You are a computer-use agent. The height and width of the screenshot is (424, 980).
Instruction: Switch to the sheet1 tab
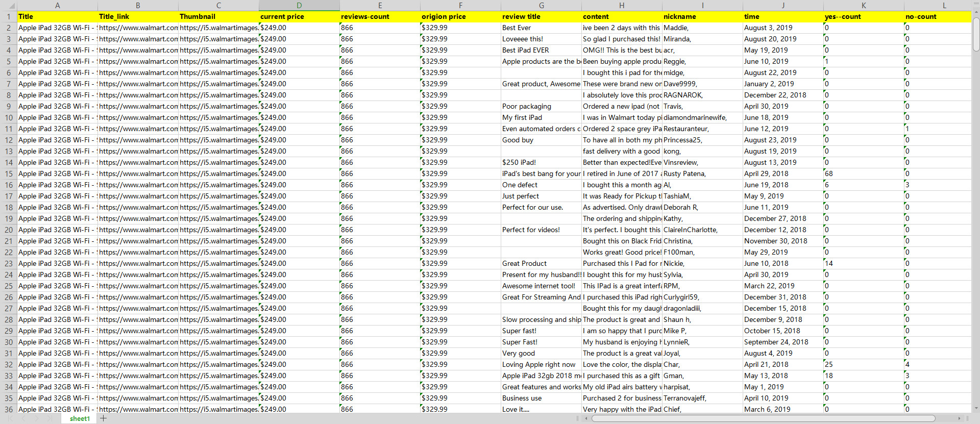80,418
